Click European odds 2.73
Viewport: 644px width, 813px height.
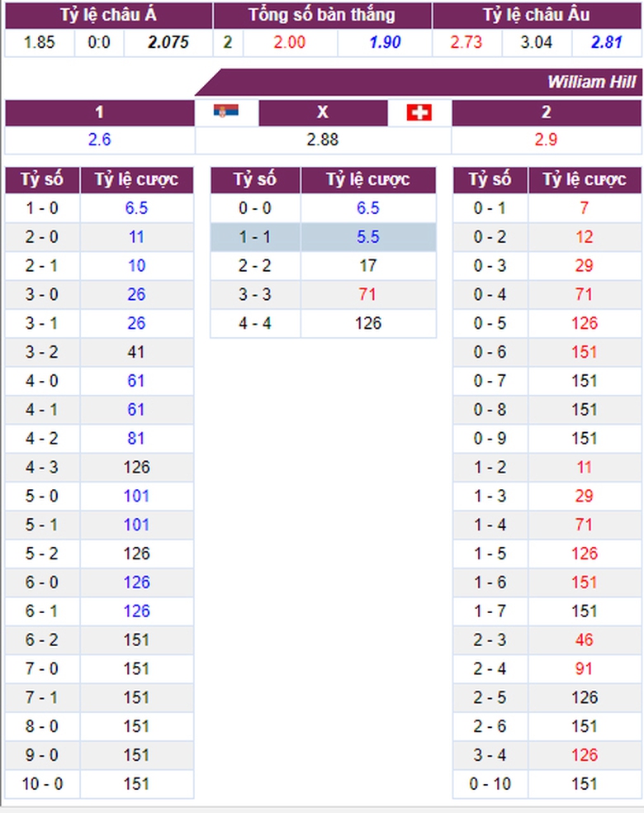[x=466, y=42]
